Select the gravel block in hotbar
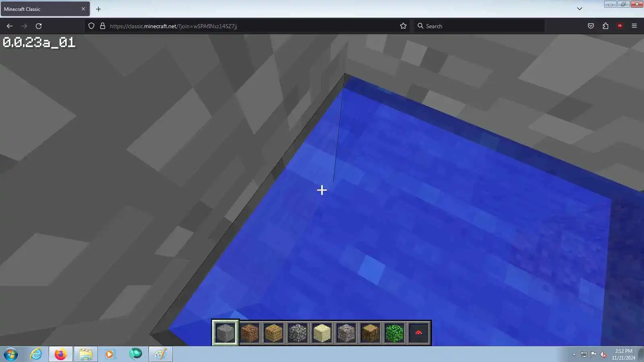 click(x=346, y=333)
